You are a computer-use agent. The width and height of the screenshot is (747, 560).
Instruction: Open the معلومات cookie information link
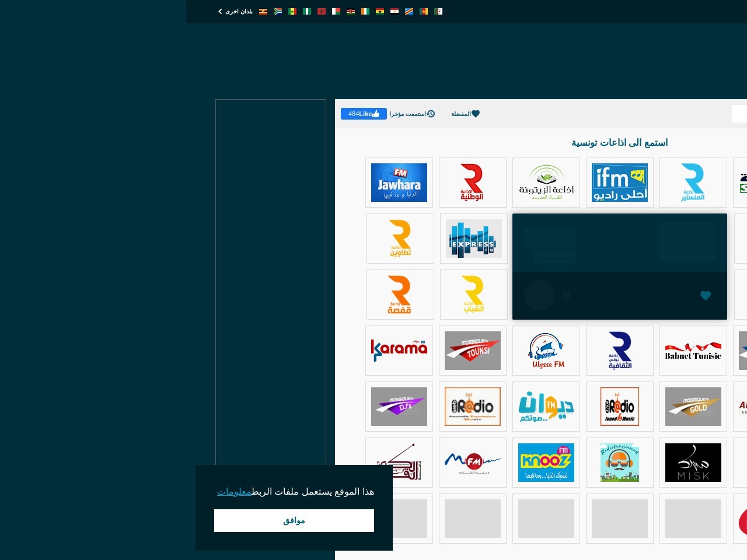pos(234,492)
